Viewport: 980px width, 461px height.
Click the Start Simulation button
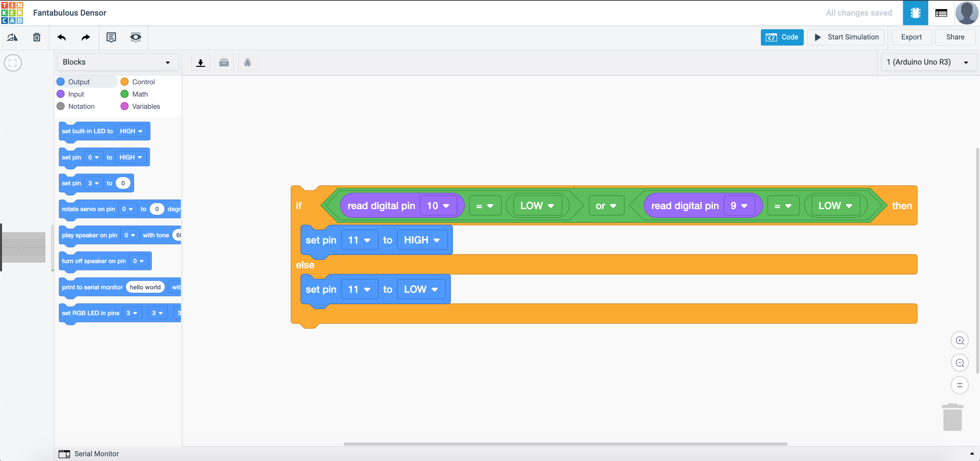[x=847, y=37]
